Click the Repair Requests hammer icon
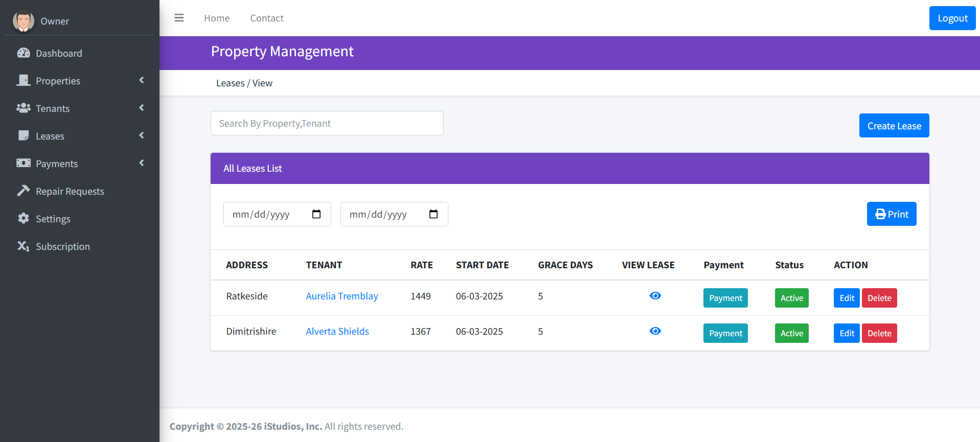 click(24, 191)
